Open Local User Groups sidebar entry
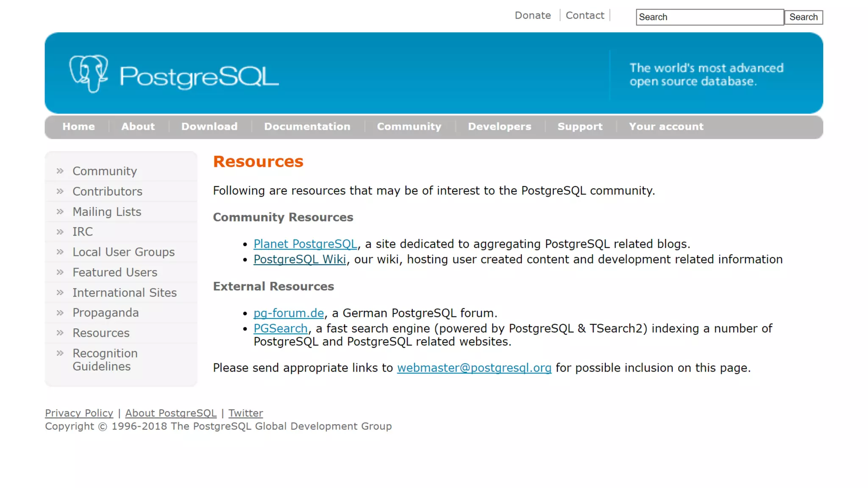 point(123,252)
